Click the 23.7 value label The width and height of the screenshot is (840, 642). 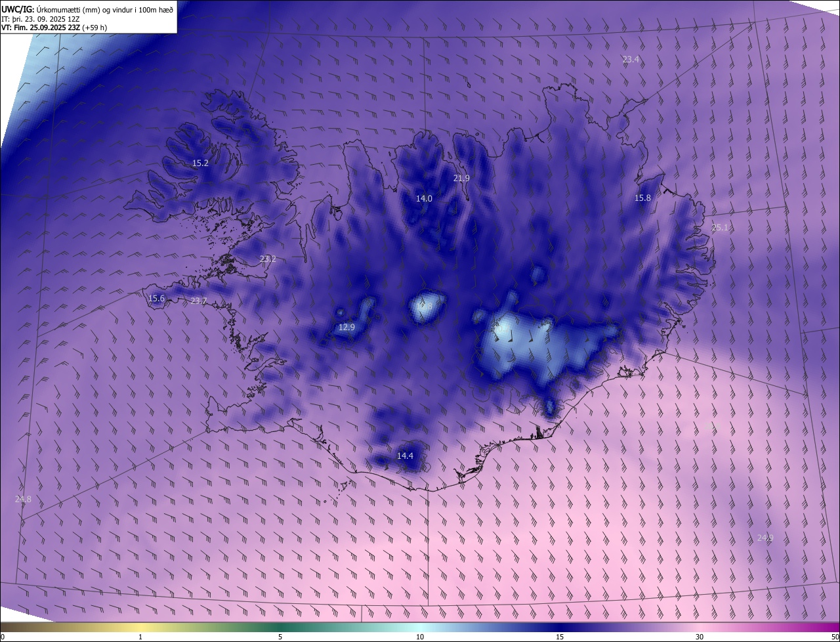click(x=198, y=301)
